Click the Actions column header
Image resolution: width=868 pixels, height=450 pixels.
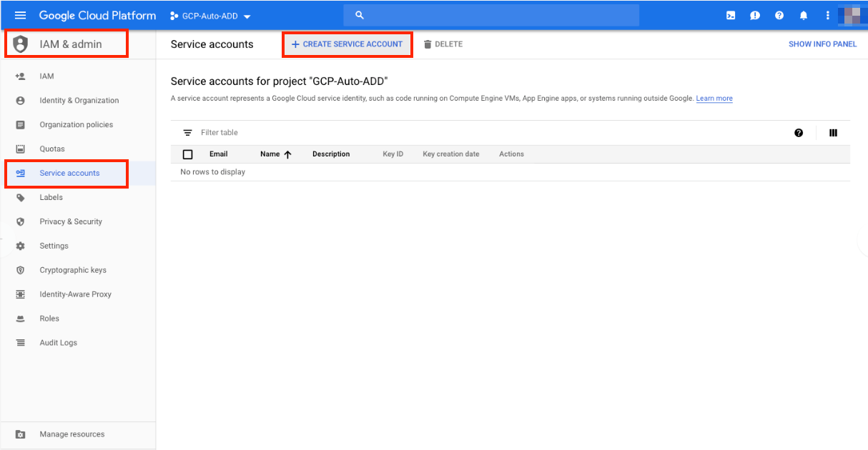coord(511,154)
